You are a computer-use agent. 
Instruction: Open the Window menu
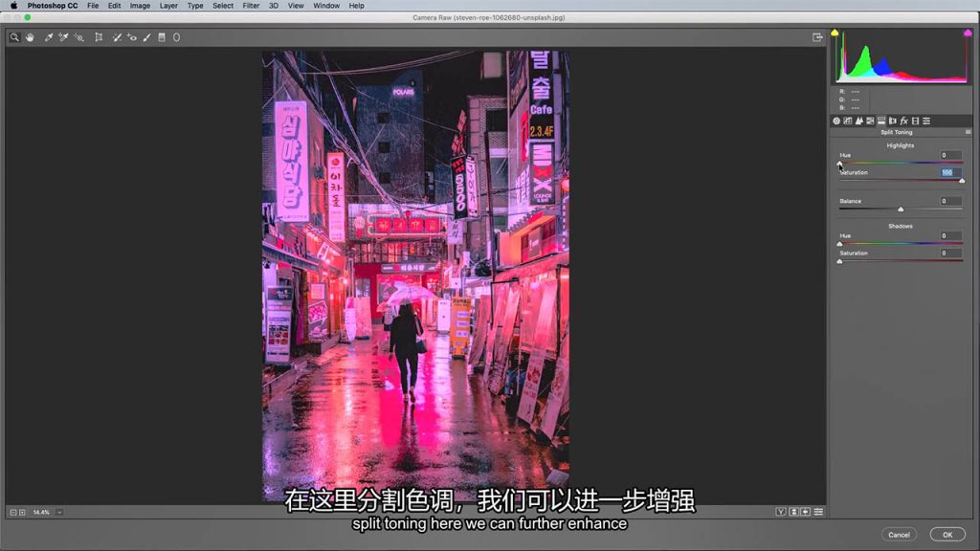tap(326, 6)
